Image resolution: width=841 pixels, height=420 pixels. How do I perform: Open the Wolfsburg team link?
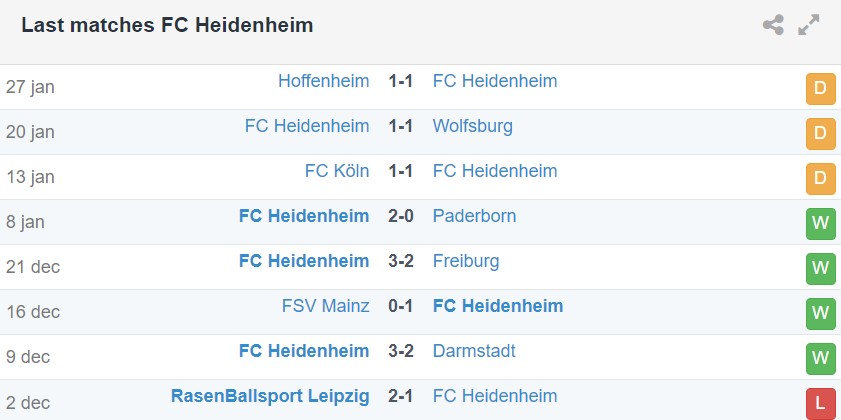pyautogui.click(x=473, y=126)
